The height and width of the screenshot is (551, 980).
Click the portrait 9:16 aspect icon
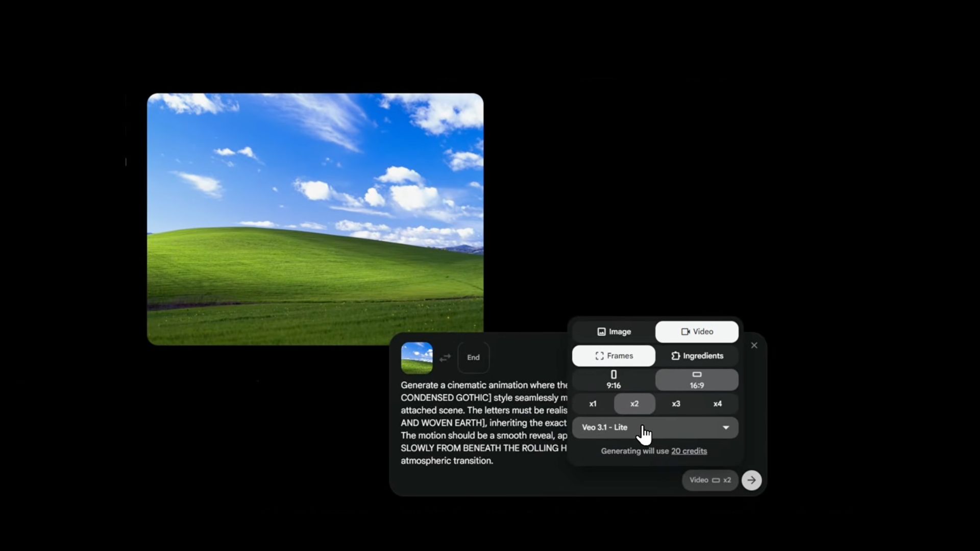(614, 375)
